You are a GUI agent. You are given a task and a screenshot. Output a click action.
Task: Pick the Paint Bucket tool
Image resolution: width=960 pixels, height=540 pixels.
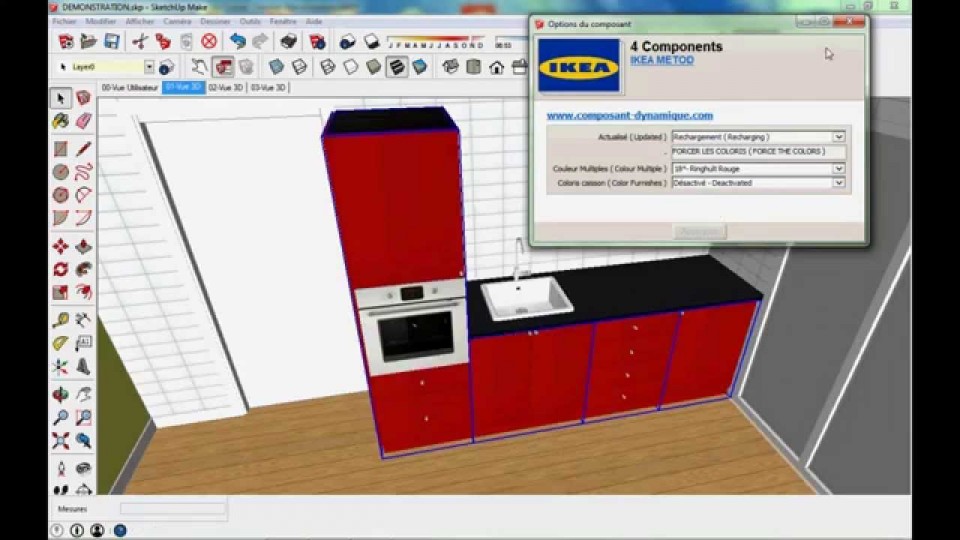pos(60,121)
